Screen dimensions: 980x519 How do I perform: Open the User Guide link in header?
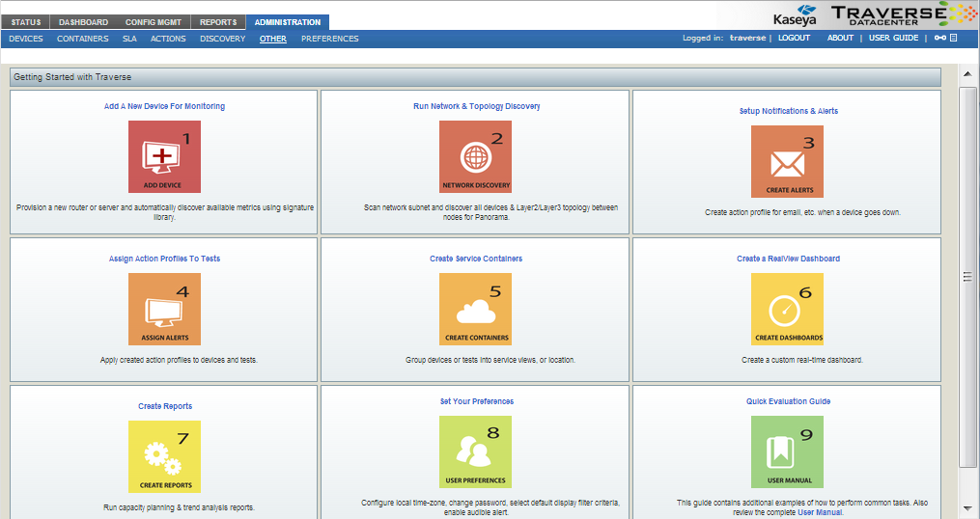coord(893,39)
